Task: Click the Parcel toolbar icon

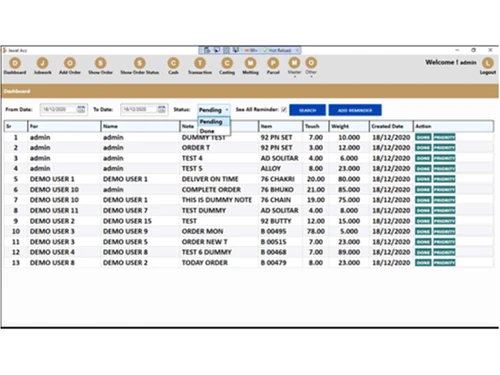Action: [273, 63]
